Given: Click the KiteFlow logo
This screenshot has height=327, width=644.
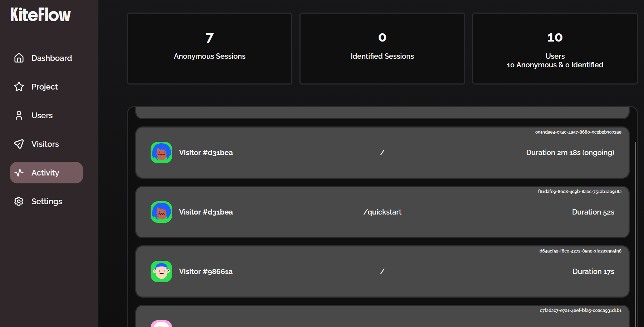Looking at the screenshot, I should [40, 15].
